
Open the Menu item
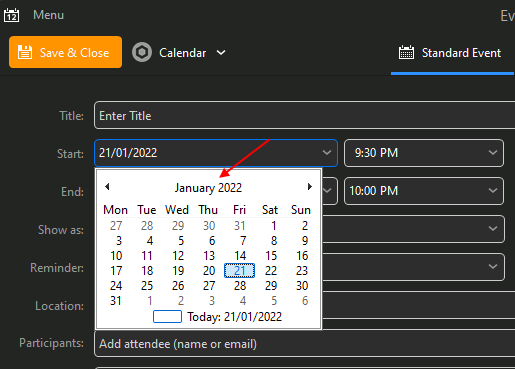pyautogui.click(x=48, y=15)
